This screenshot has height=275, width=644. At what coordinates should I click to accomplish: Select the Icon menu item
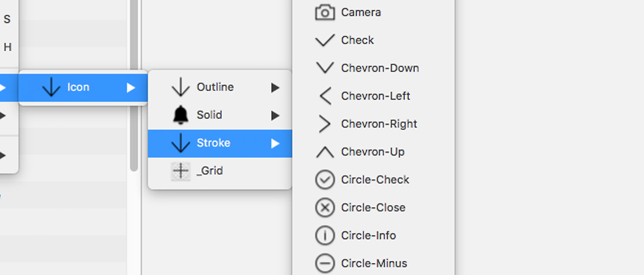78,88
